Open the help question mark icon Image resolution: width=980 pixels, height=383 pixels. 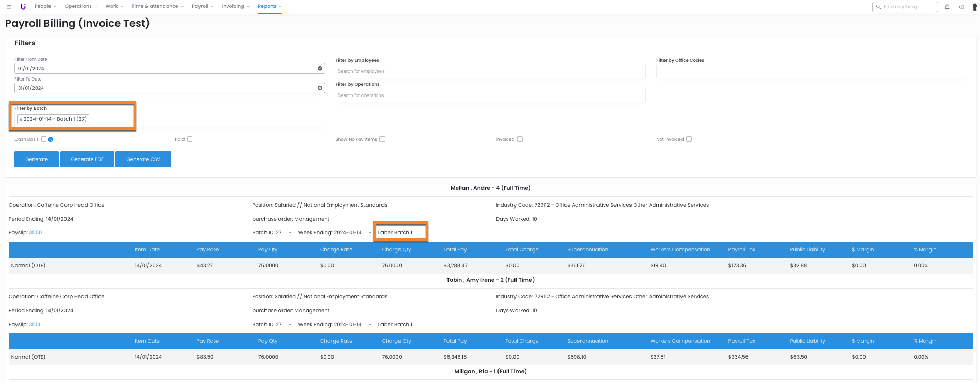[x=961, y=7]
